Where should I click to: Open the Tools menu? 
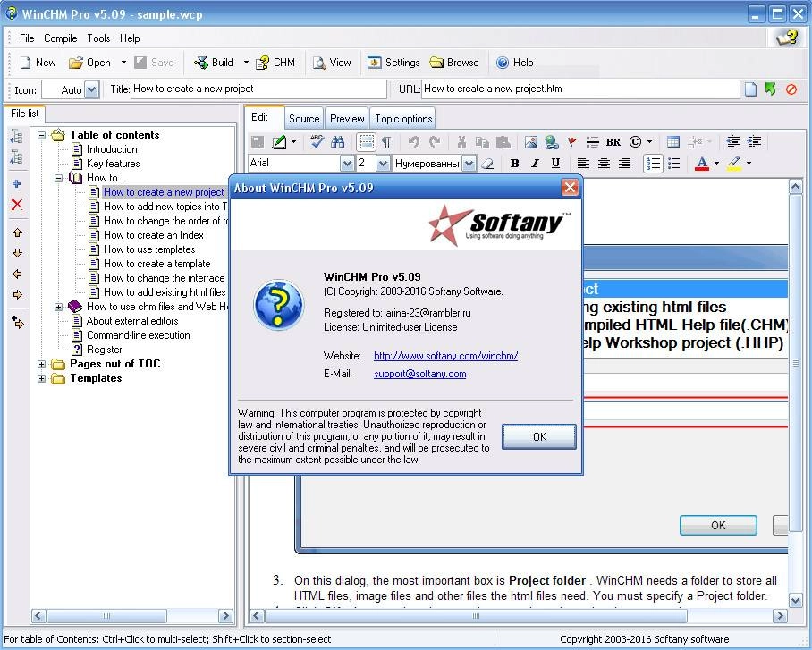[x=98, y=38]
